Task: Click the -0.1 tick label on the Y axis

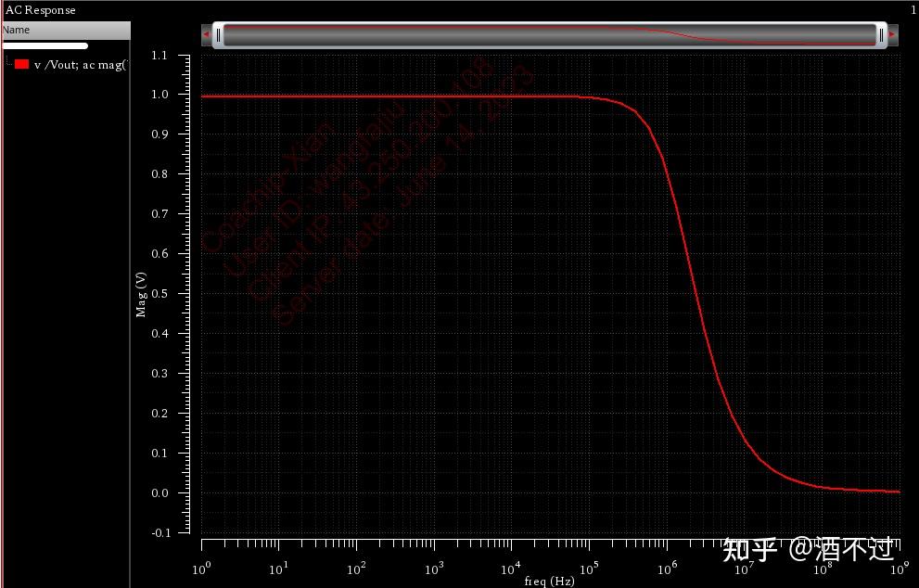Action: (159, 532)
